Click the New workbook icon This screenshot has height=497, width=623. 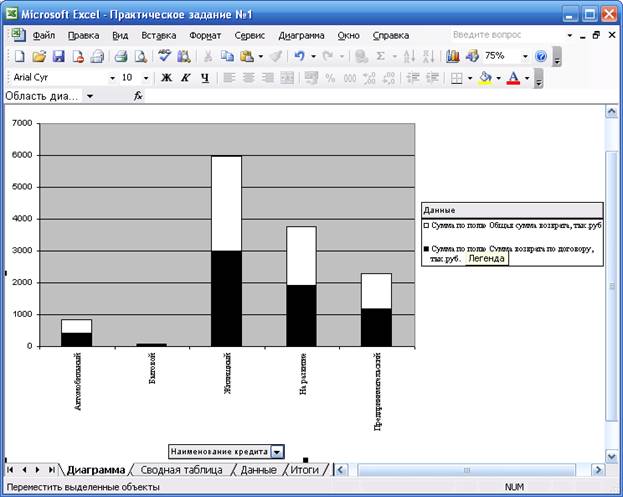[x=18, y=57]
